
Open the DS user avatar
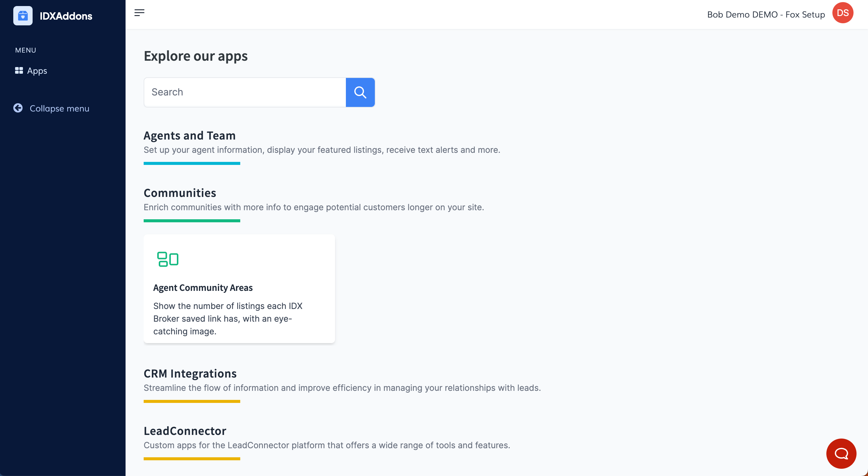(842, 13)
